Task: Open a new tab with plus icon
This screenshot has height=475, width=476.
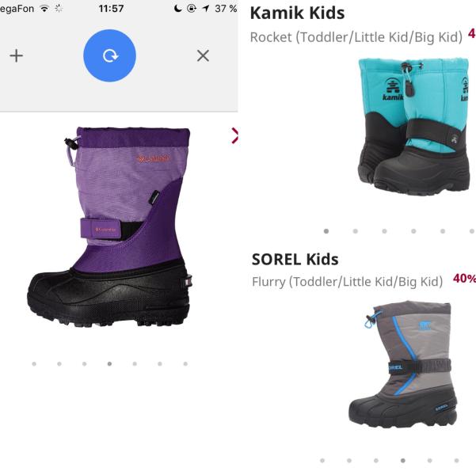Action: point(17,56)
